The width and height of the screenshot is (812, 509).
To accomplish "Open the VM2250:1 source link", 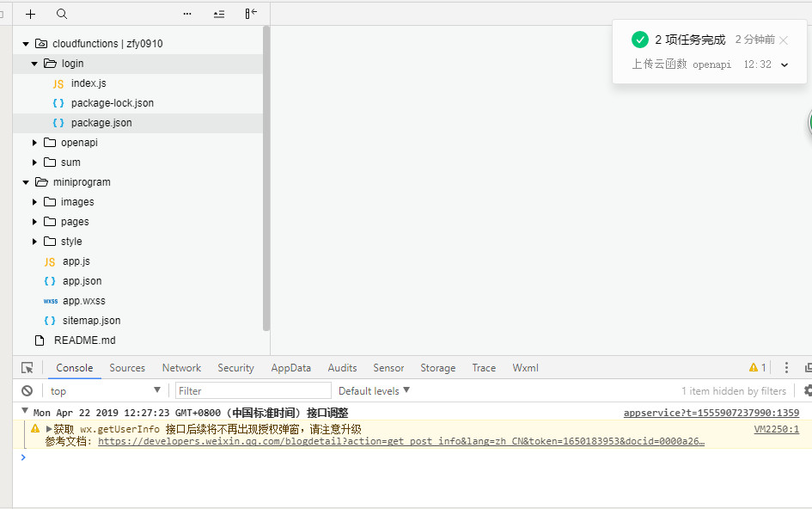I will 776,429.
